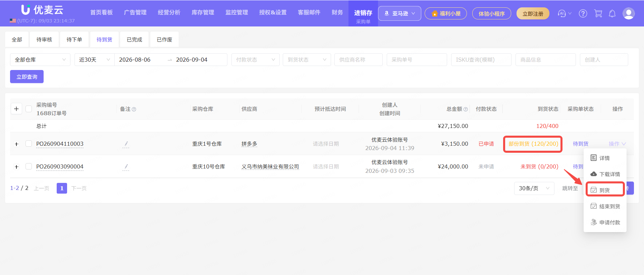Viewport: 644px width, 275px height.
Task: Switch to the 待下单 tab
Action: (74, 40)
